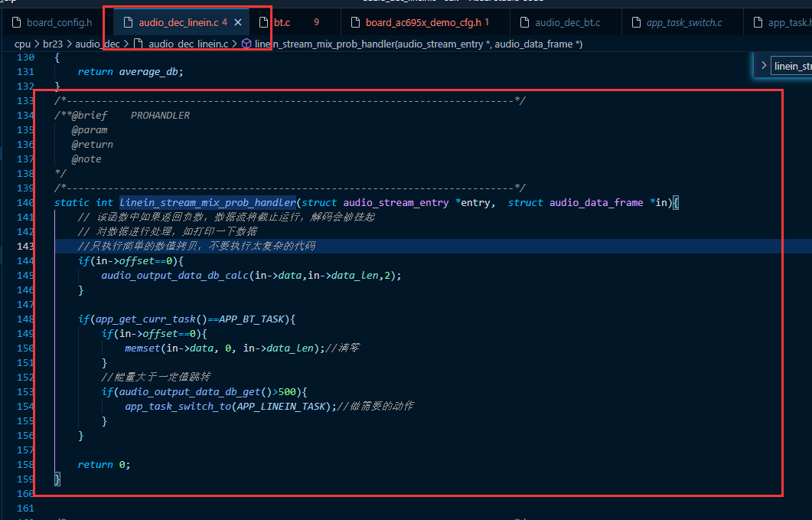Click audio_dec_linein.c in the breadcrumb path
The width and height of the screenshot is (812, 520).
pyautogui.click(x=188, y=44)
